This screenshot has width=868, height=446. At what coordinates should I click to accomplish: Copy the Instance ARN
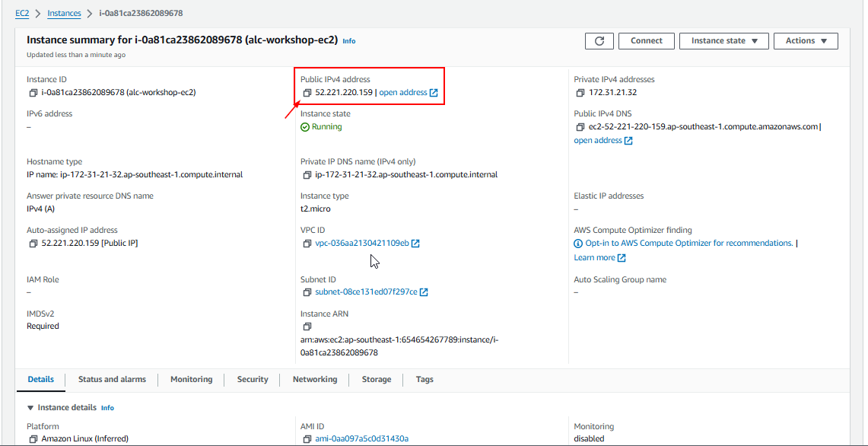(x=307, y=327)
